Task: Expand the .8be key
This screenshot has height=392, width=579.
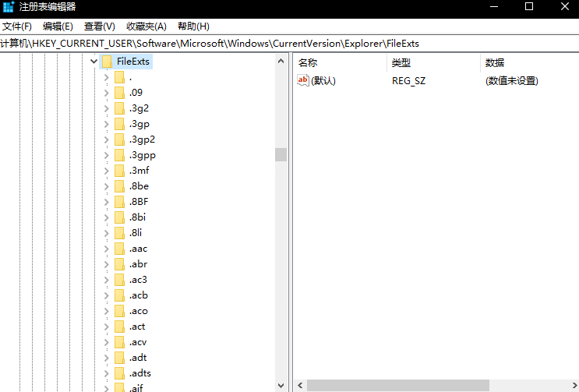Action: [107, 186]
